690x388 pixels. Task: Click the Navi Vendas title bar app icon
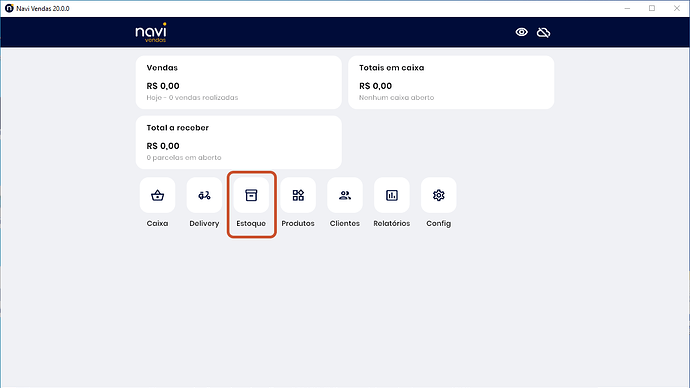click(9, 8)
